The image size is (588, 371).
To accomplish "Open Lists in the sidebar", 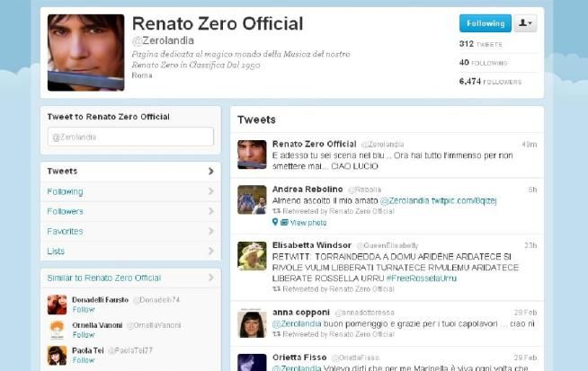I will [130, 252].
